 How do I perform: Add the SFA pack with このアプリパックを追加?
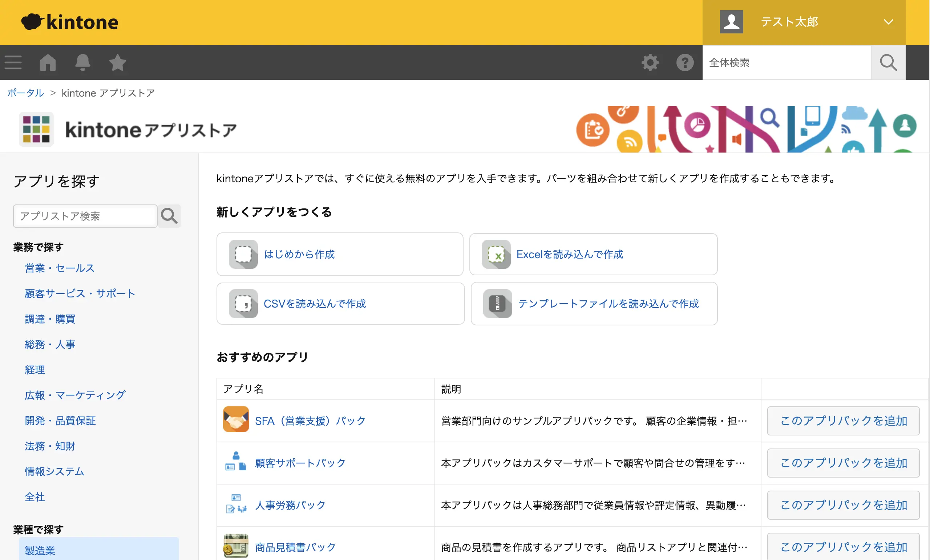pos(843,421)
